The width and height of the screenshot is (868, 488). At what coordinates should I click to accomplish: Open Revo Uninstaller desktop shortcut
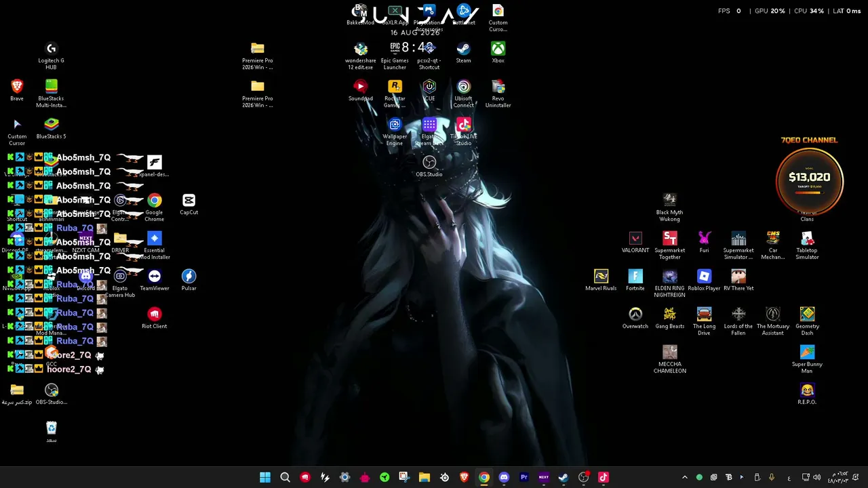click(x=498, y=94)
